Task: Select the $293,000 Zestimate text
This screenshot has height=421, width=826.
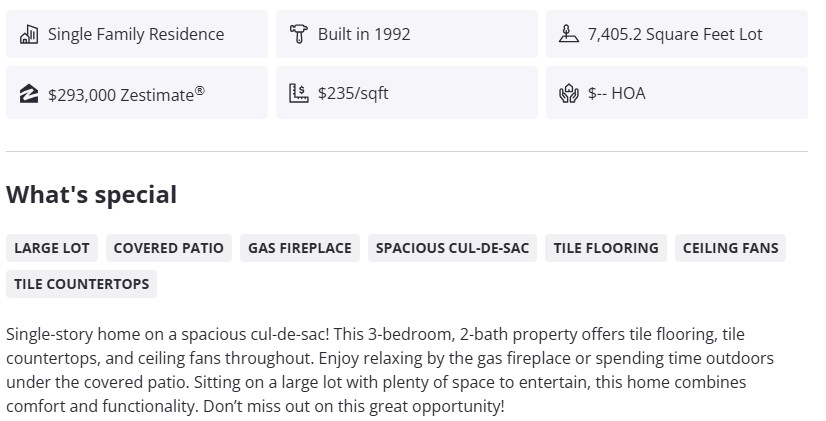Action: [x=126, y=94]
